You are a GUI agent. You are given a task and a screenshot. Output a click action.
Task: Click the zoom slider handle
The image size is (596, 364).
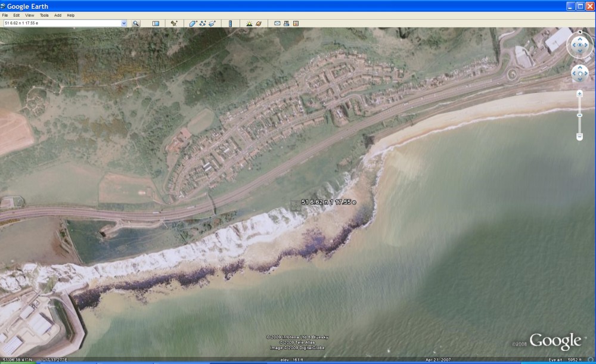pos(579,114)
